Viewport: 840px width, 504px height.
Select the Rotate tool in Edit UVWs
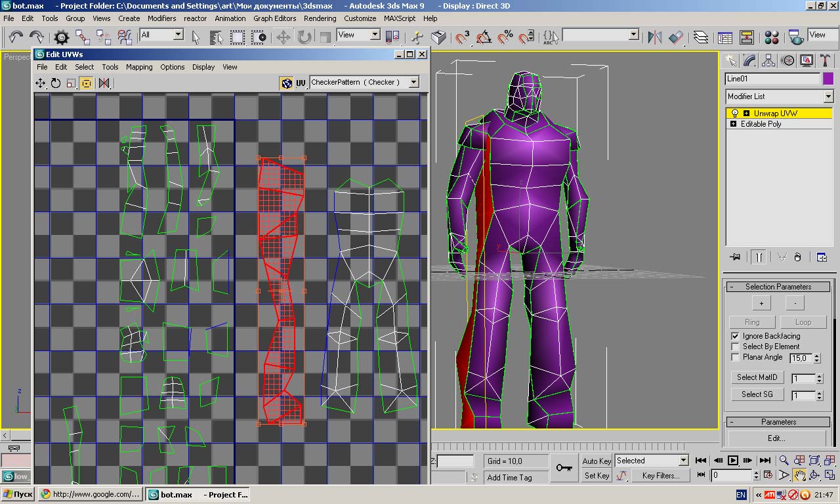(x=56, y=83)
